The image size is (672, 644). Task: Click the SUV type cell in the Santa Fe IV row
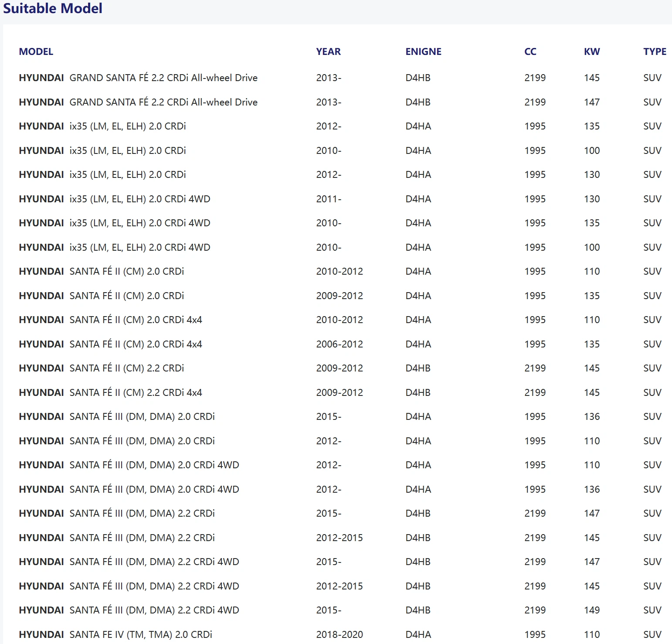tap(652, 634)
